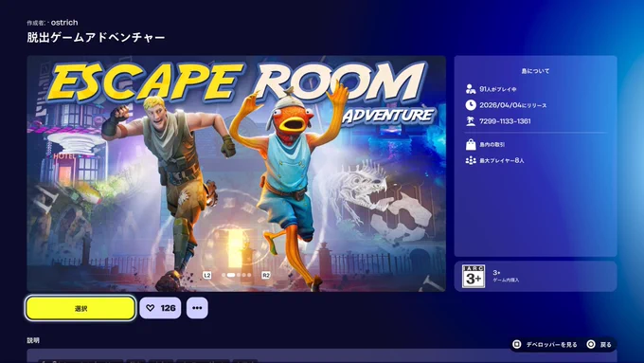Click the 島について panel heading
Screen dimensions: 644x363
[535, 71]
